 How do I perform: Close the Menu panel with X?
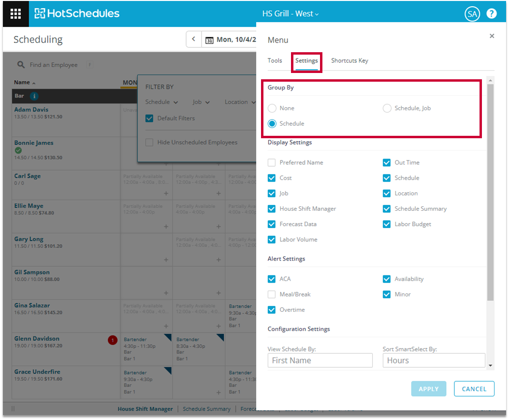(x=492, y=36)
